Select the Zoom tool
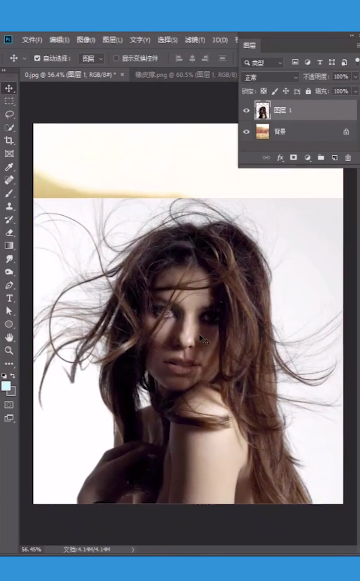This screenshot has height=581, width=360. [9, 351]
